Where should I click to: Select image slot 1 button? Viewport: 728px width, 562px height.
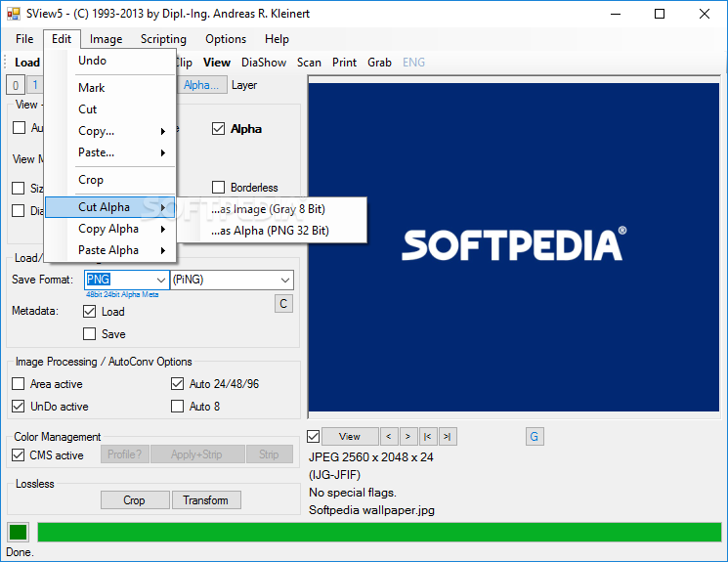click(x=35, y=85)
